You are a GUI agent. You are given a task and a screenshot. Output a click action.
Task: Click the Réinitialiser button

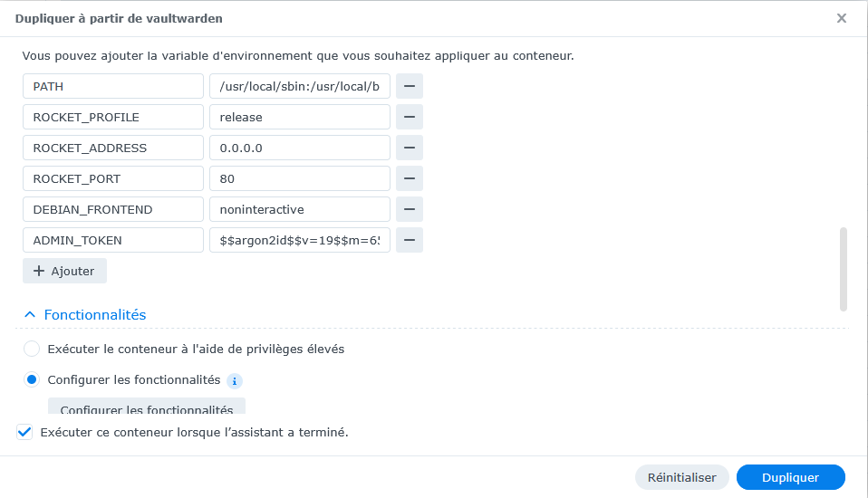point(682,477)
